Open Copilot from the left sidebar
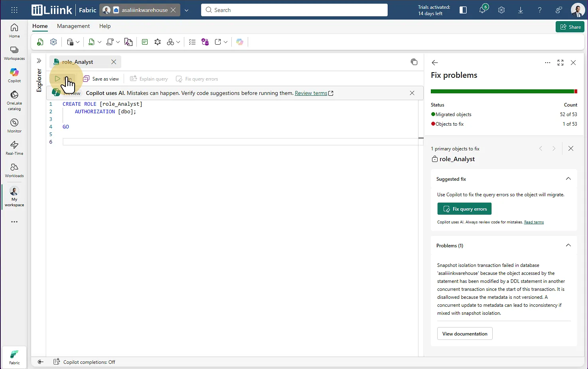The width and height of the screenshot is (588, 369). (14, 75)
